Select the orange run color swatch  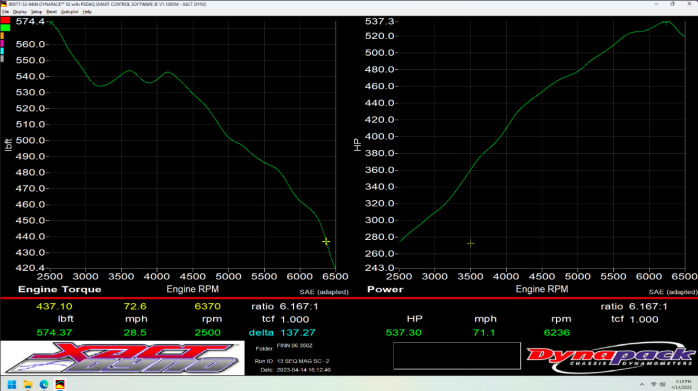(2, 36)
